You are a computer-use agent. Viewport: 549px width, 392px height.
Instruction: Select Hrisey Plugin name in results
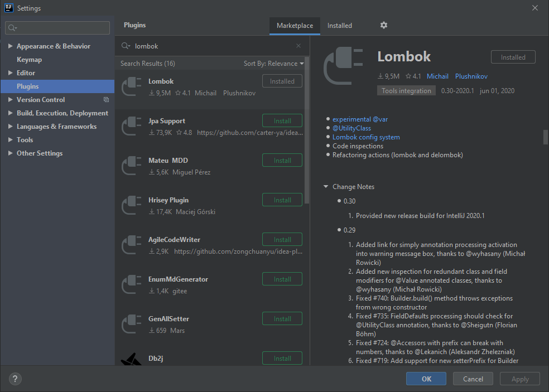coord(168,200)
